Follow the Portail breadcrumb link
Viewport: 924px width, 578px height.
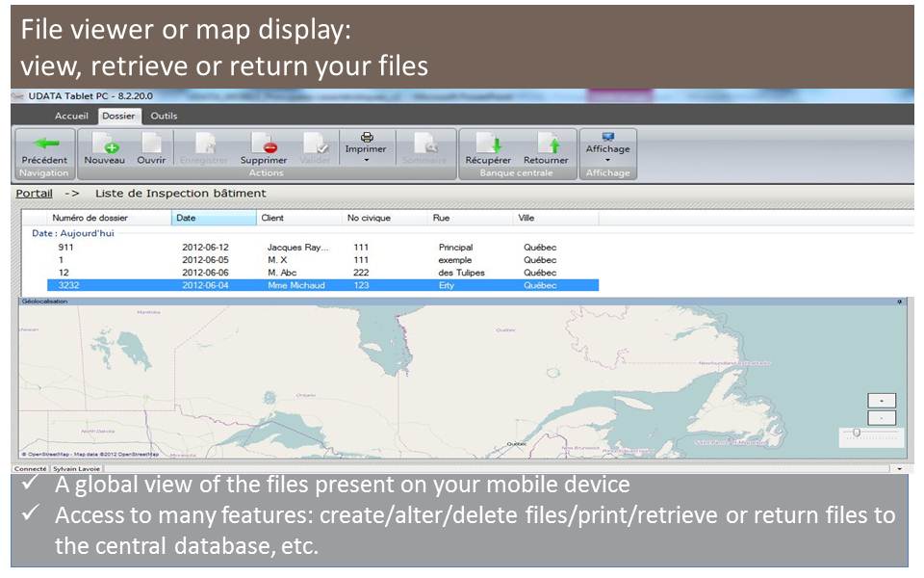pos(34,194)
